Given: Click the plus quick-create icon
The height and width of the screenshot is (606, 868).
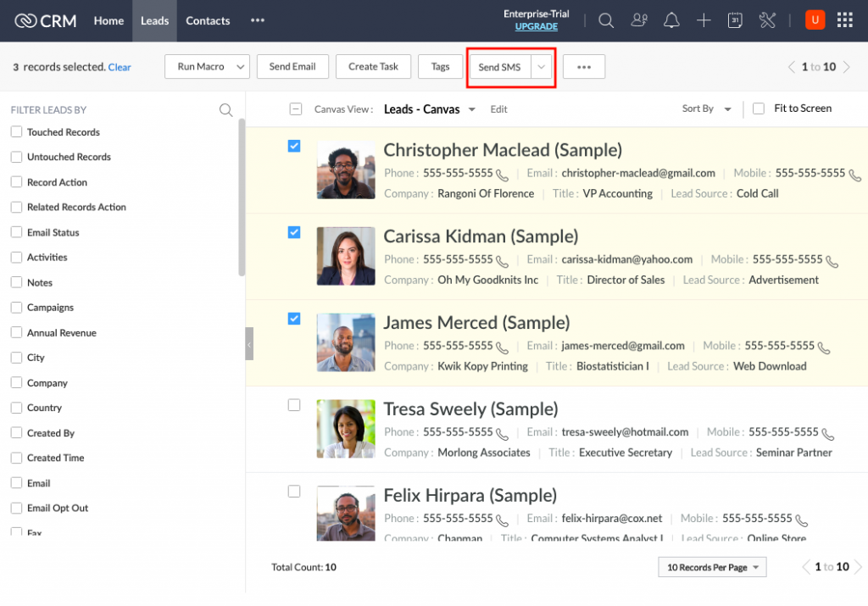Looking at the screenshot, I should [704, 19].
